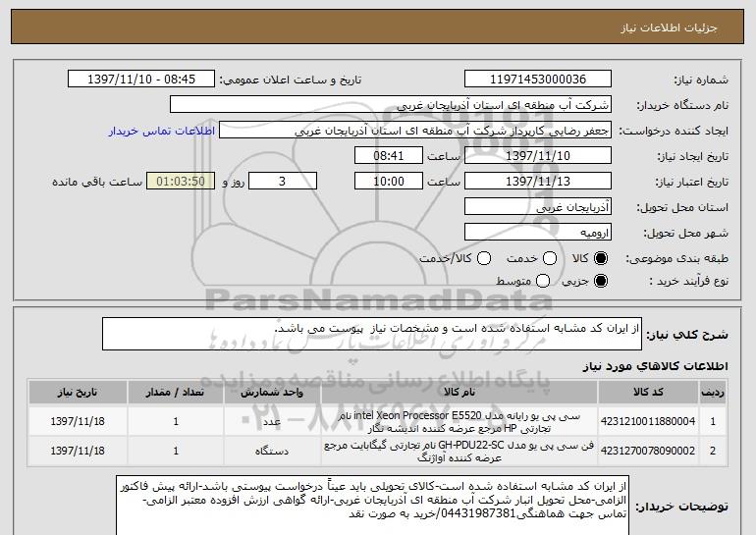756x535 pixels.
Task: Click the نام کالا column header
Action: (459, 393)
